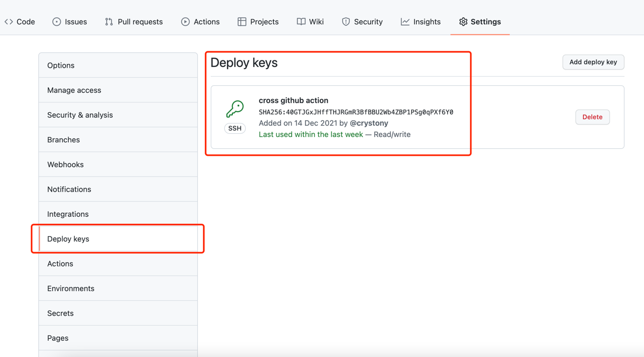This screenshot has width=644, height=357.
Task: Open the Pull requests tab
Action: (x=140, y=22)
